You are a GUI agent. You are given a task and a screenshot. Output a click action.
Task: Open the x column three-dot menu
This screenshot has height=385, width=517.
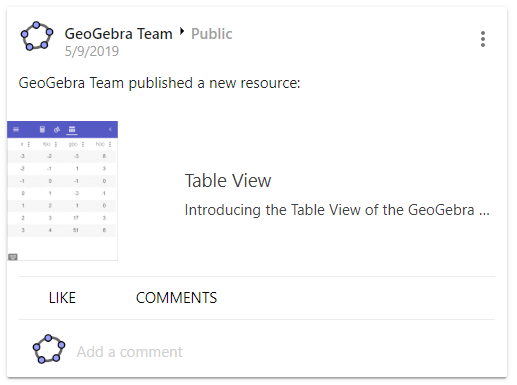click(29, 144)
